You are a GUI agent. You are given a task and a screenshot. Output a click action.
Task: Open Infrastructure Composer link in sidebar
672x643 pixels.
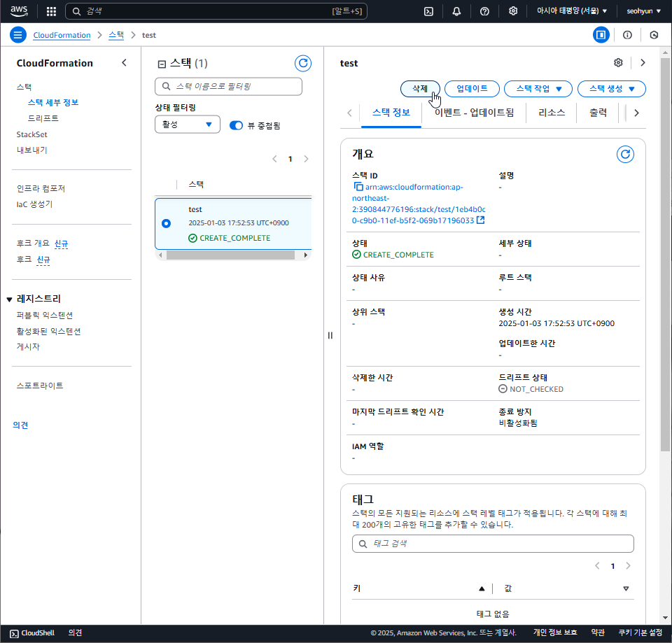41,188
